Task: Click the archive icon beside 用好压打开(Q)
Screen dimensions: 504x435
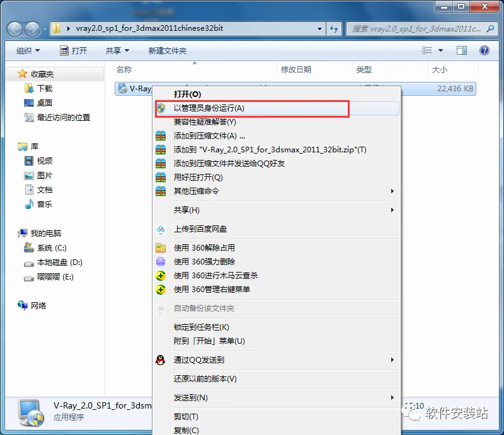Action: [x=161, y=178]
